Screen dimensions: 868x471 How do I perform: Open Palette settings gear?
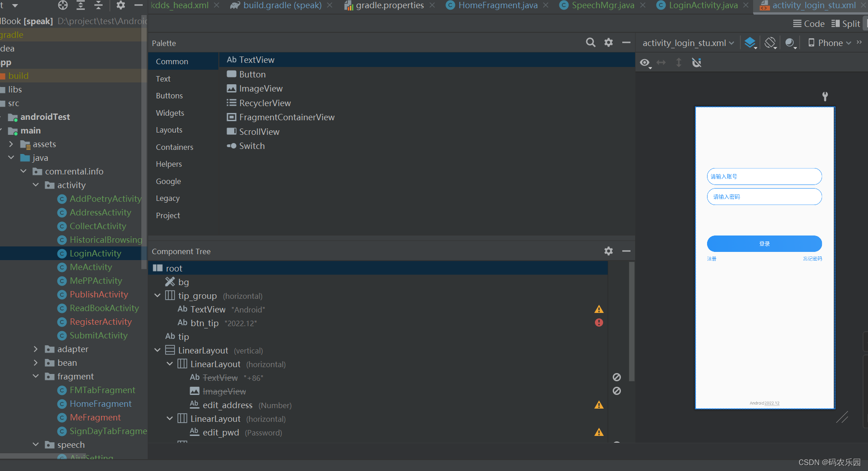click(609, 43)
